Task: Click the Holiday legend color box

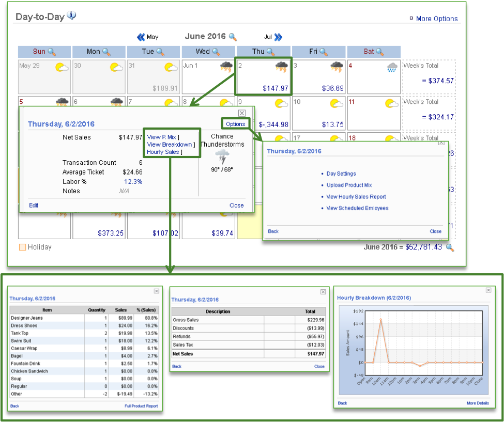Action: point(22,247)
